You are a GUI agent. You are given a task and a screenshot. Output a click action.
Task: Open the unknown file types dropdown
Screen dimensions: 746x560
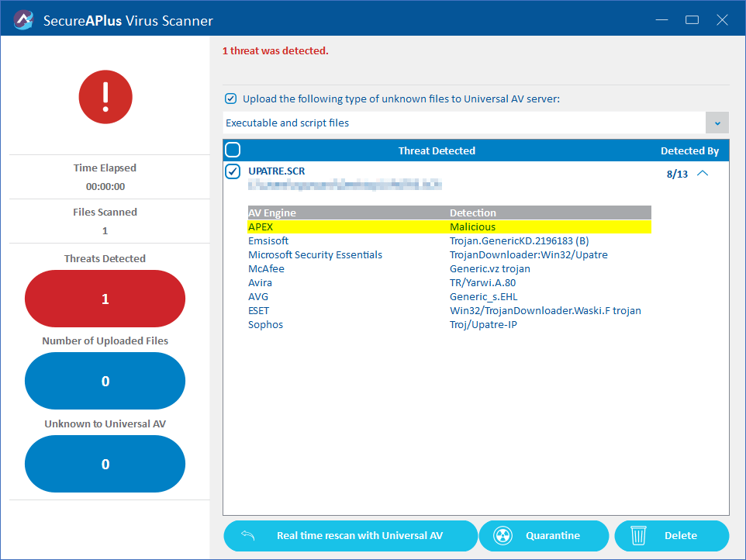pos(717,123)
